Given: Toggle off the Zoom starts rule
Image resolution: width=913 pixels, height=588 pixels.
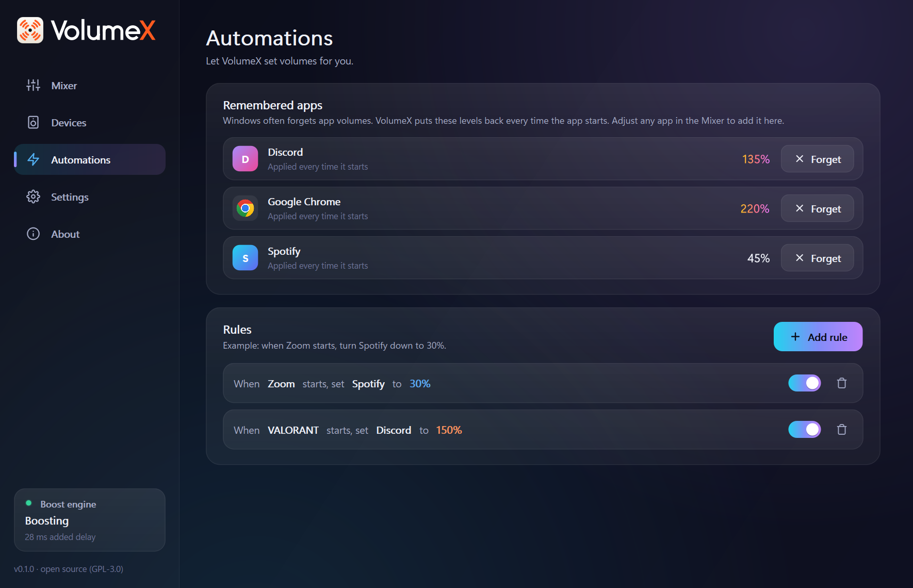Looking at the screenshot, I should (x=805, y=383).
